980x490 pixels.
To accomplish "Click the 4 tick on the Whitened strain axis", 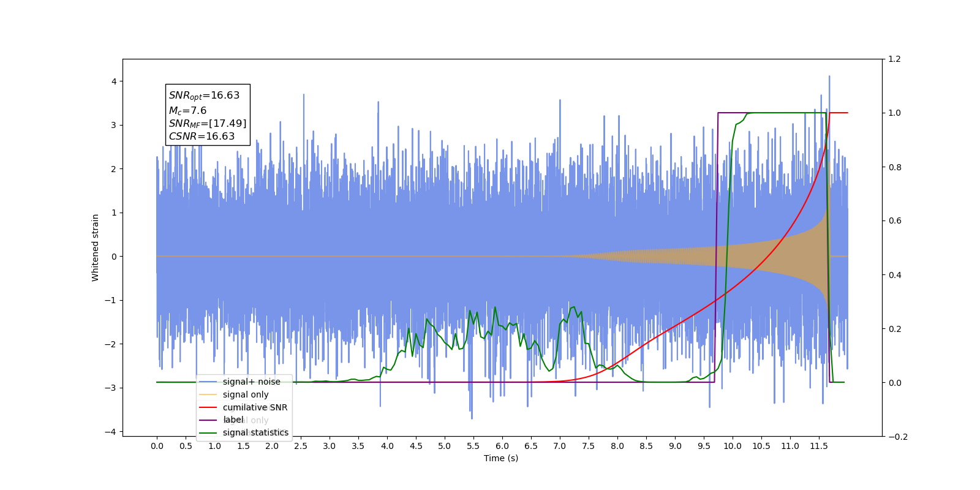I will (x=114, y=81).
